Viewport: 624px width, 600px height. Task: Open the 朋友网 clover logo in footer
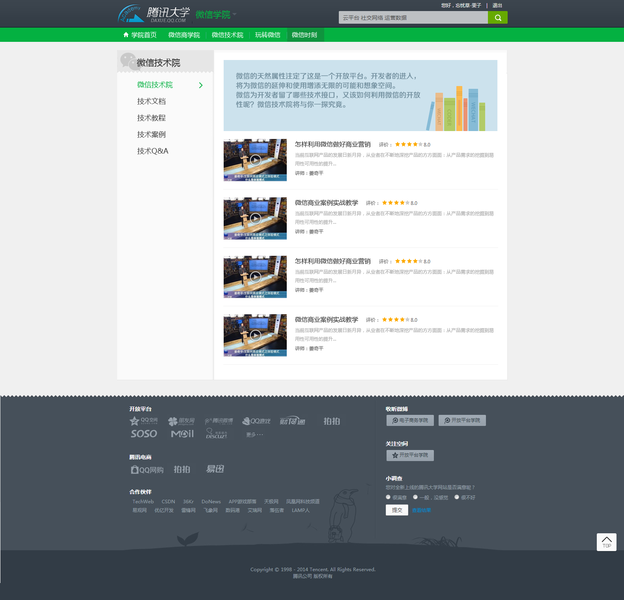tap(181, 421)
